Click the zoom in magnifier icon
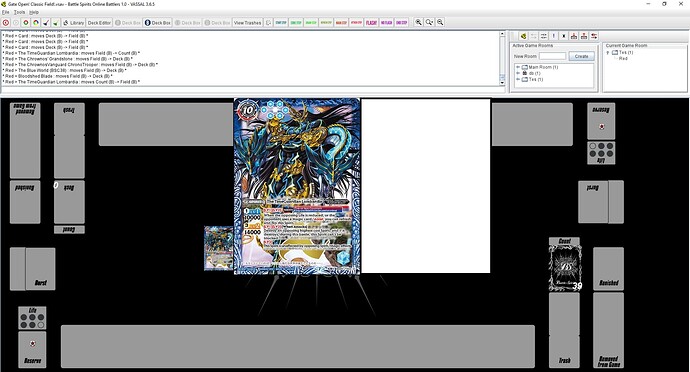The image size is (690, 372). [418, 22]
